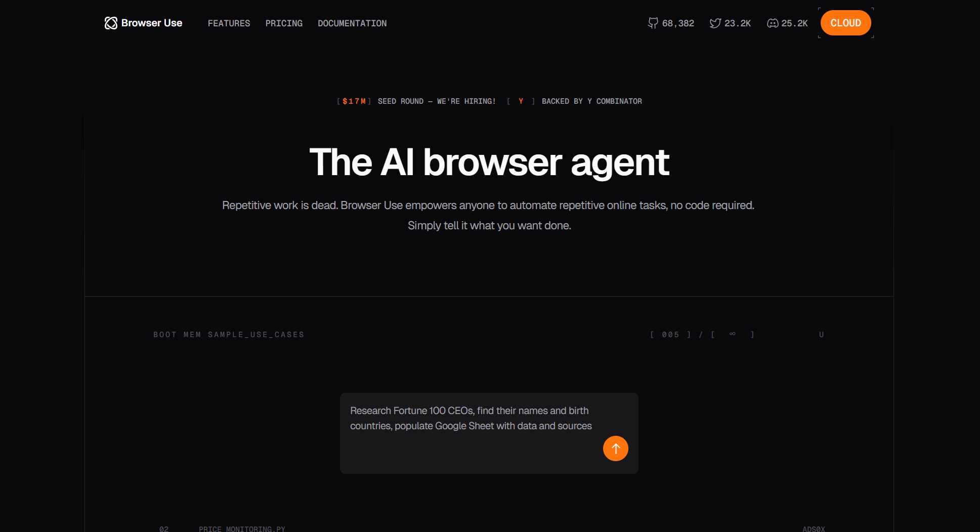Submit the prompt with the orange arrow
Viewport: 980px width, 532px height.
[616, 448]
